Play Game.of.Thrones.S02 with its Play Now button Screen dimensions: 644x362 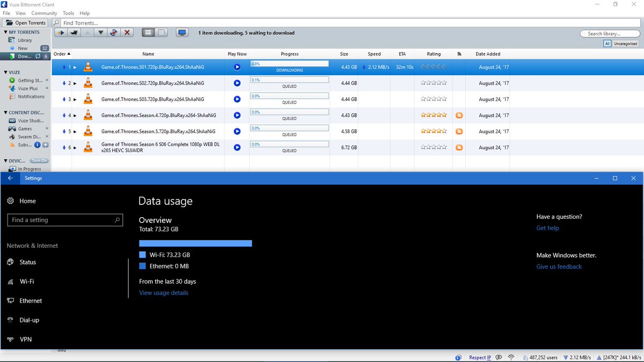237,83
